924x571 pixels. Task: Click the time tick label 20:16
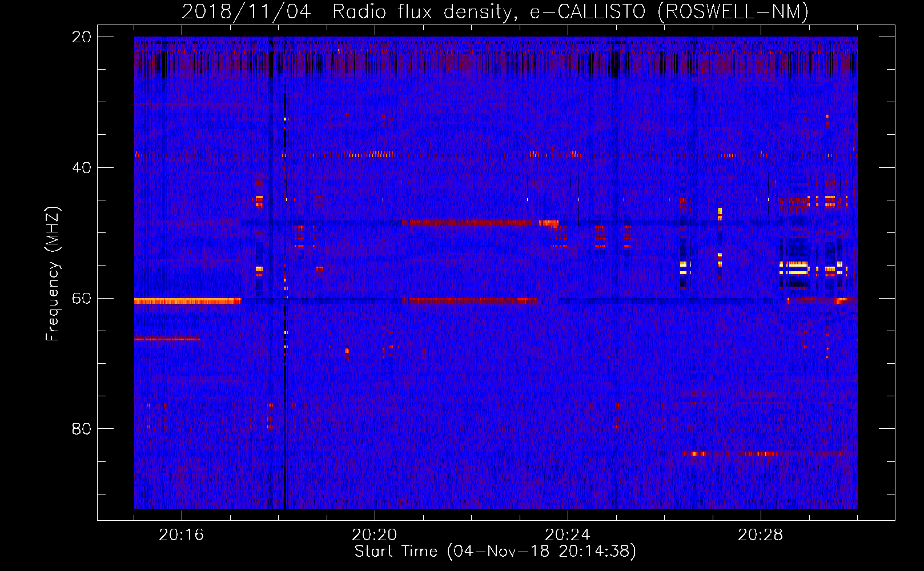[182, 535]
